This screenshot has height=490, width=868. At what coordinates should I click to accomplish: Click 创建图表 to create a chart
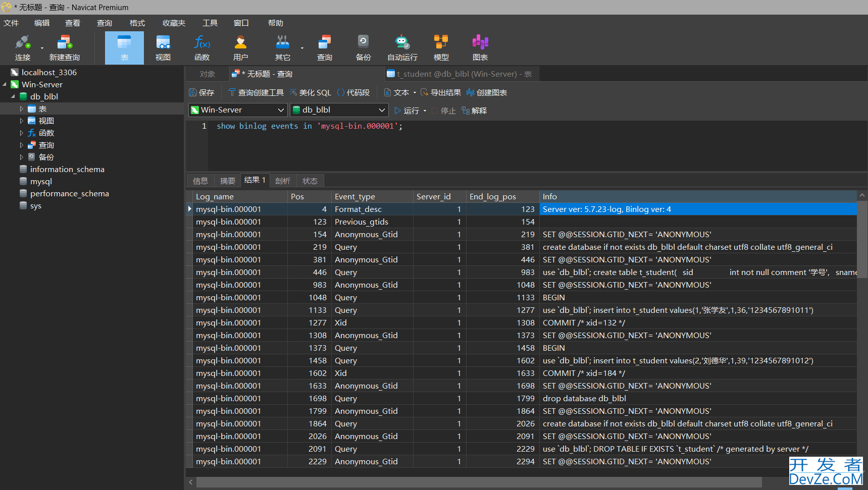(487, 92)
